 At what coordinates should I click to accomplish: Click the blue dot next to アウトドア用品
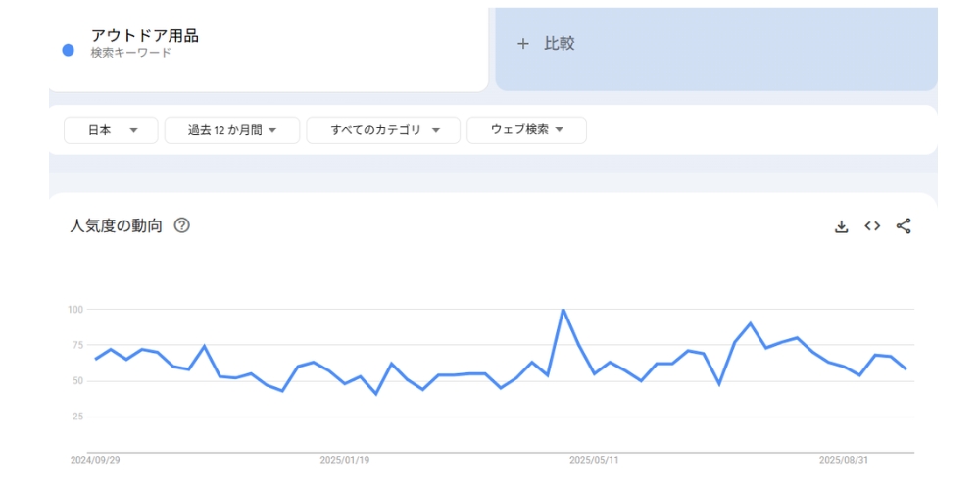[68, 50]
